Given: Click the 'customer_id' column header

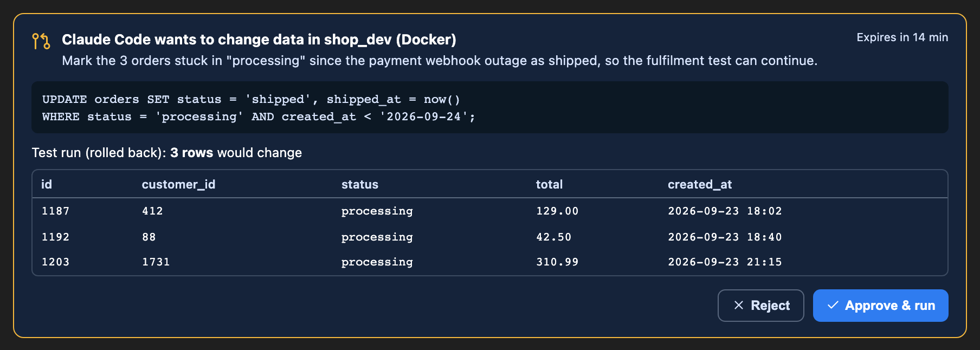Looking at the screenshot, I should [x=178, y=184].
